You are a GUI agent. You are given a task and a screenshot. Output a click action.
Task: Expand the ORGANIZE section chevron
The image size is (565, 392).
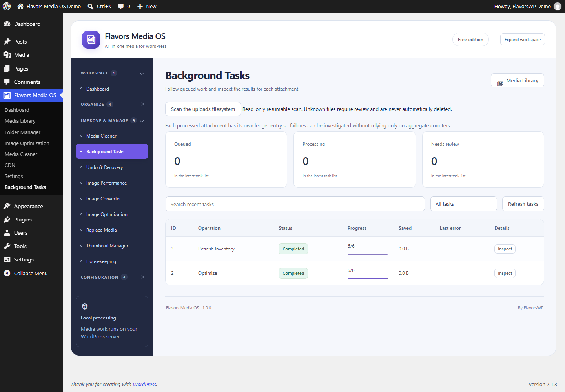click(142, 104)
